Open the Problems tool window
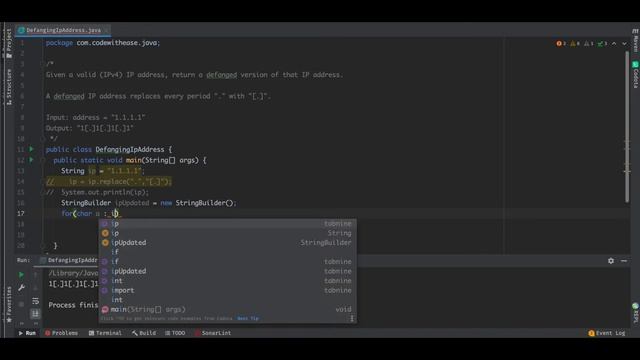This screenshot has height=360, width=640. coord(61,333)
